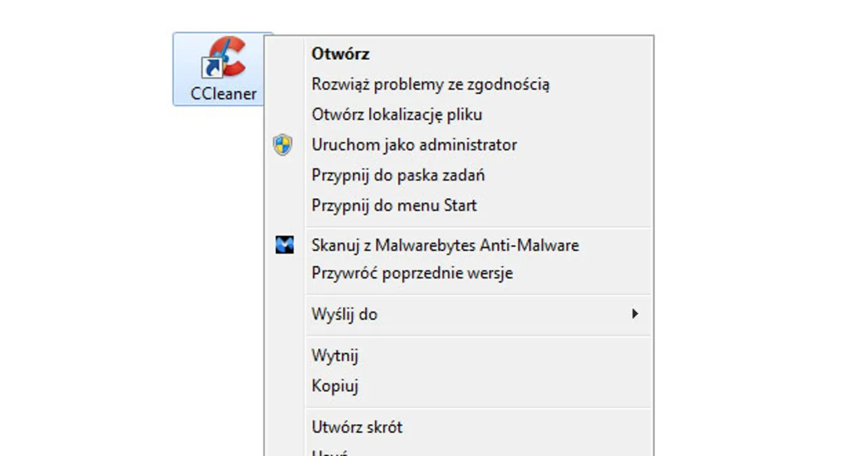Screen dimensions: 868x456
Task: Choose Rozwiąż problemy ze zgodnością
Action: pos(431,84)
